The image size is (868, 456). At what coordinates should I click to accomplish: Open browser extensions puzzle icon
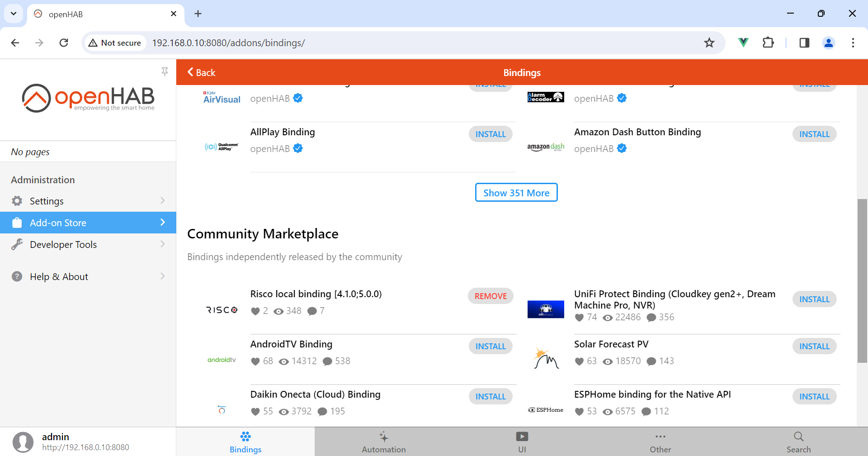[x=768, y=43]
